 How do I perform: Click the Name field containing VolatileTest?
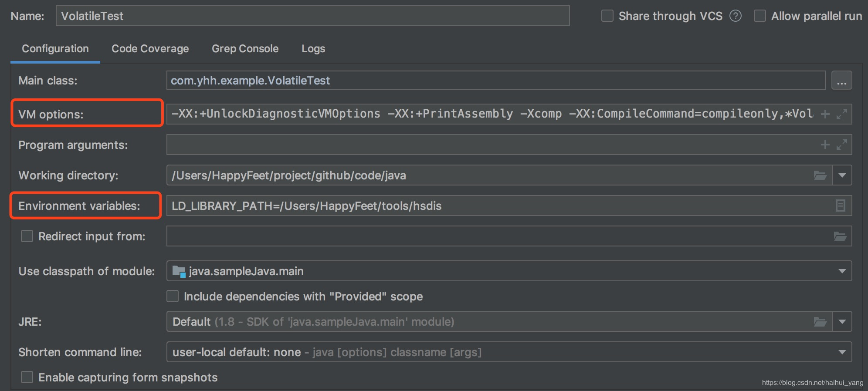point(312,16)
